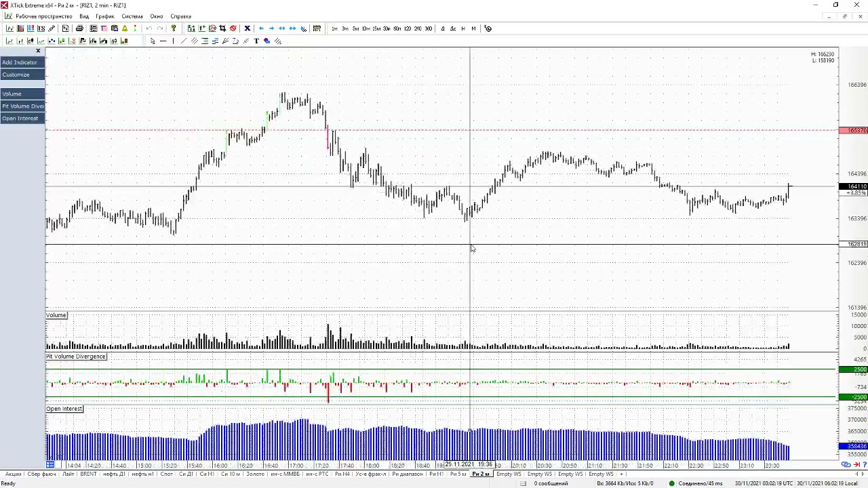Viewport: 868px width, 488px height.
Task: Click the clock icon after M button
Action: click(x=488, y=28)
